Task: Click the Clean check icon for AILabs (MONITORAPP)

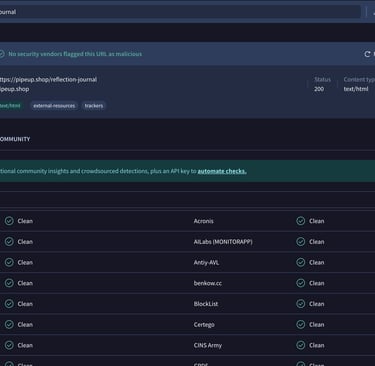Action: pyautogui.click(x=301, y=242)
